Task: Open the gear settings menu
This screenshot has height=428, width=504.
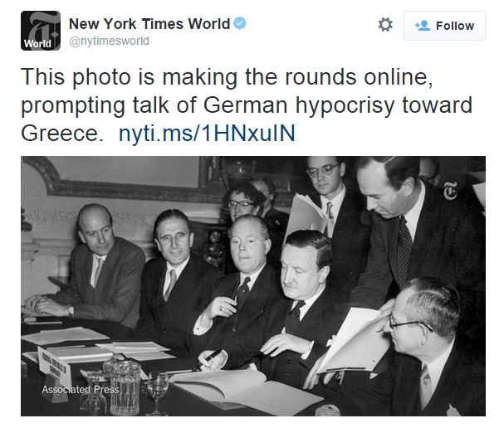Action: [385, 25]
